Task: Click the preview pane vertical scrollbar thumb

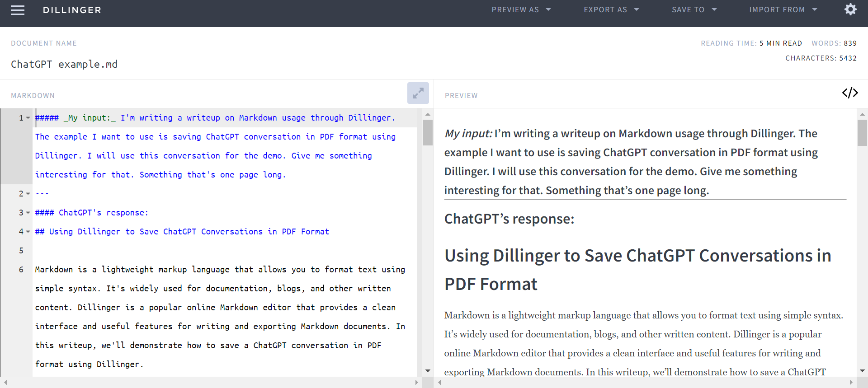Action: (x=862, y=132)
